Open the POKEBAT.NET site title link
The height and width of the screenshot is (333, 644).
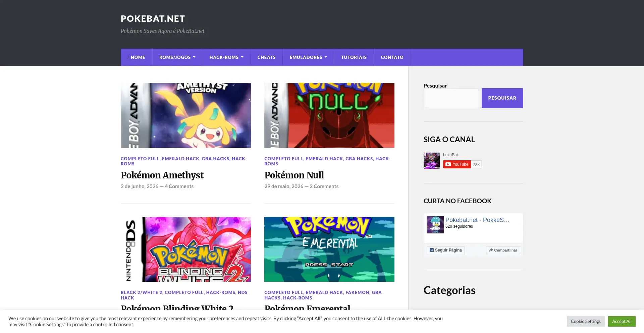pos(153,19)
